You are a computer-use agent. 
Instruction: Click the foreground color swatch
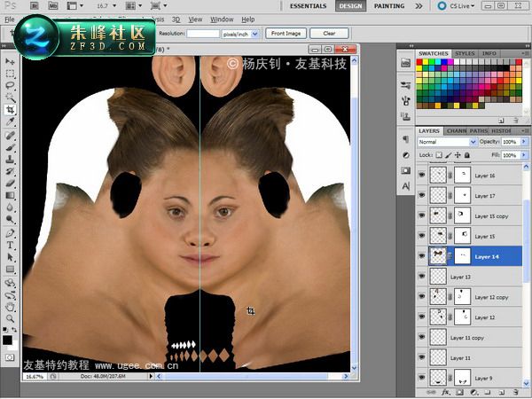point(7,340)
